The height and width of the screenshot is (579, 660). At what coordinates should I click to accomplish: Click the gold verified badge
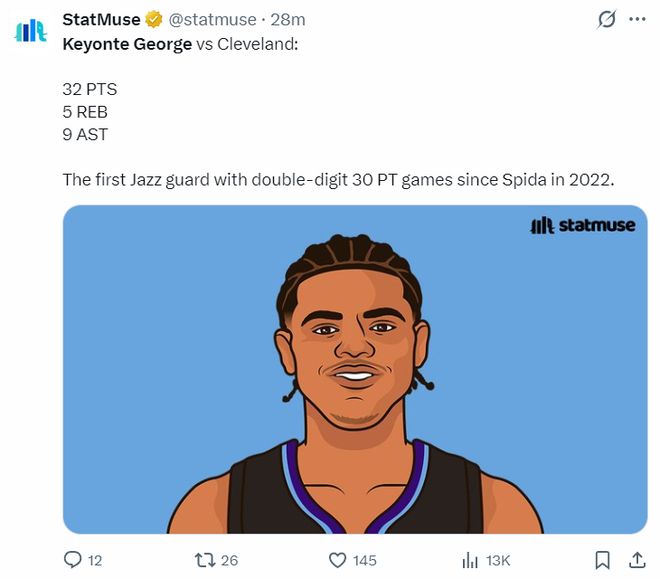(x=154, y=19)
